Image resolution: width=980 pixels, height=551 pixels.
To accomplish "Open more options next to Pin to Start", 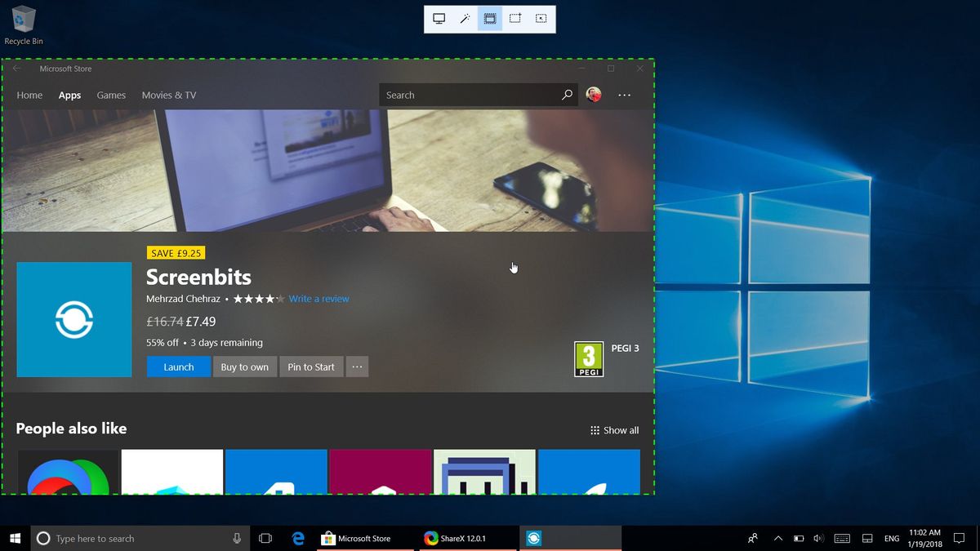I will point(357,367).
